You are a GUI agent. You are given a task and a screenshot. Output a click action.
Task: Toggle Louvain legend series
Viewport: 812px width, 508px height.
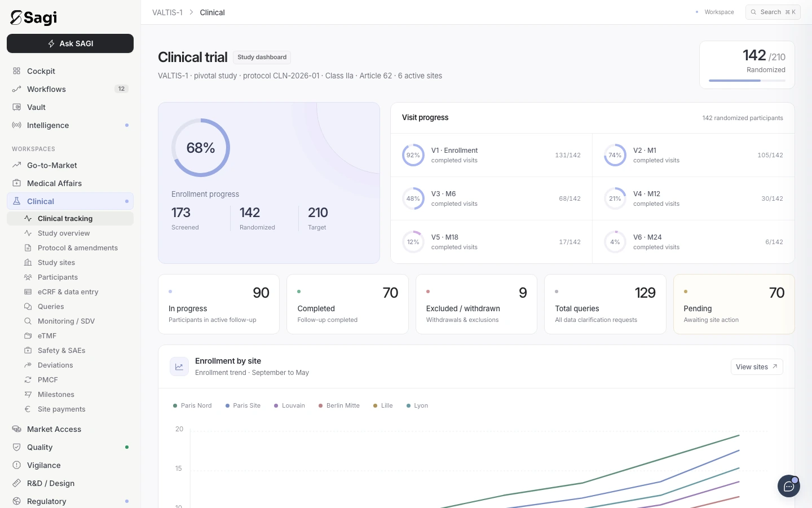click(x=289, y=405)
